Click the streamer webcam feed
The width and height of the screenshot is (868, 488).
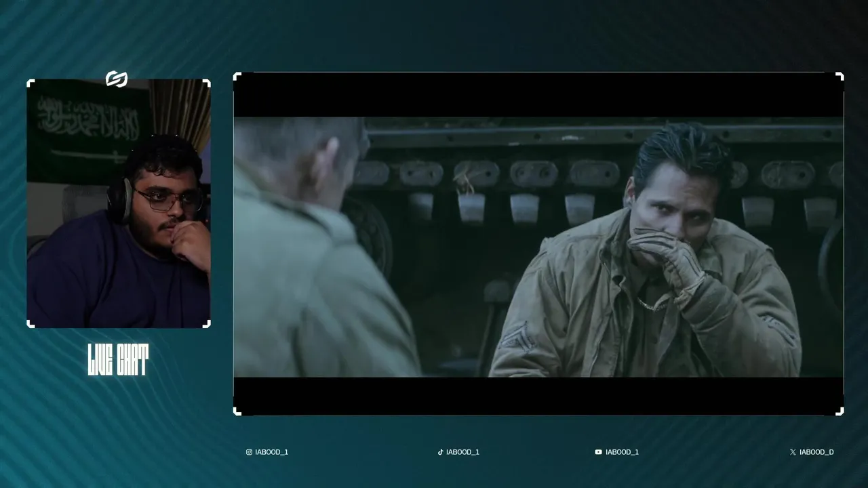(x=119, y=203)
